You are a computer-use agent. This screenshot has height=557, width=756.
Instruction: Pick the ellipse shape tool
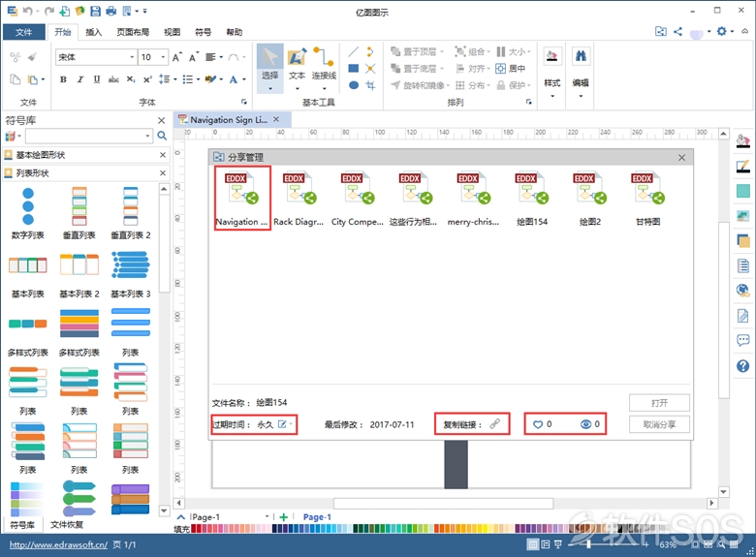(x=354, y=85)
